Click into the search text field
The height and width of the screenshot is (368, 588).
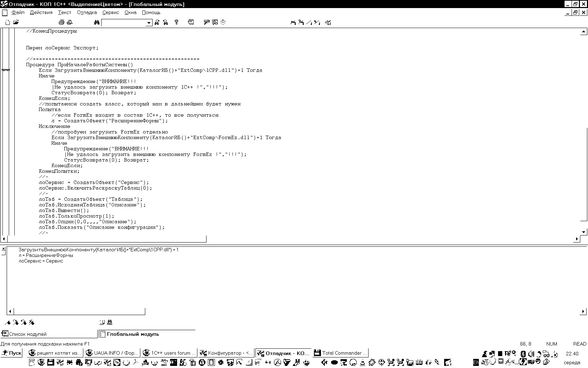tap(123, 23)
